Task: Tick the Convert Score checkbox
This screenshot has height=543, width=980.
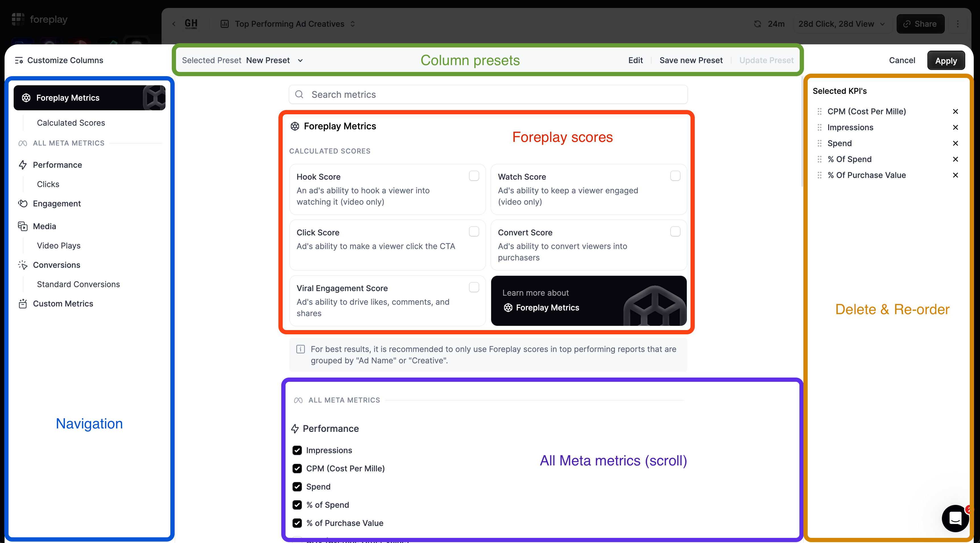Action: pyautogui.click(x=675, y=232)
